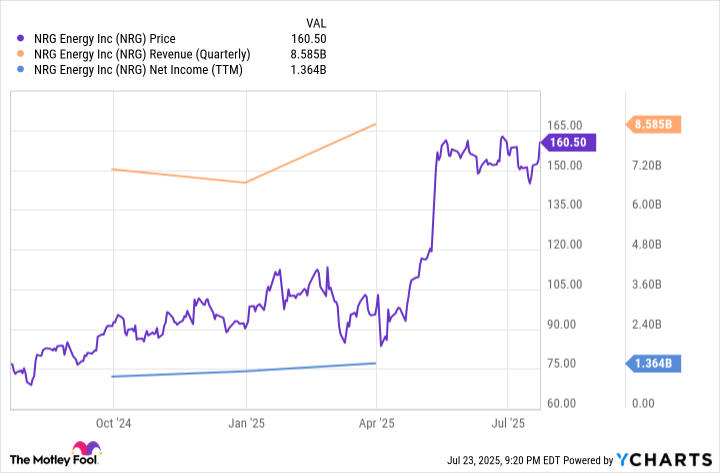
Task: Click the purple 160.50 price tag
Action: [x=568, y=142]
